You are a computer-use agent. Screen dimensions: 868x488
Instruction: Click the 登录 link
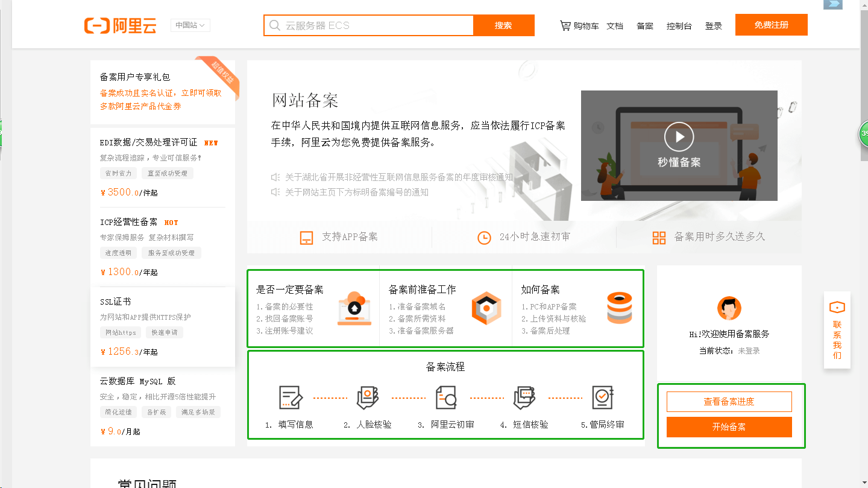[x=714, y=26]
